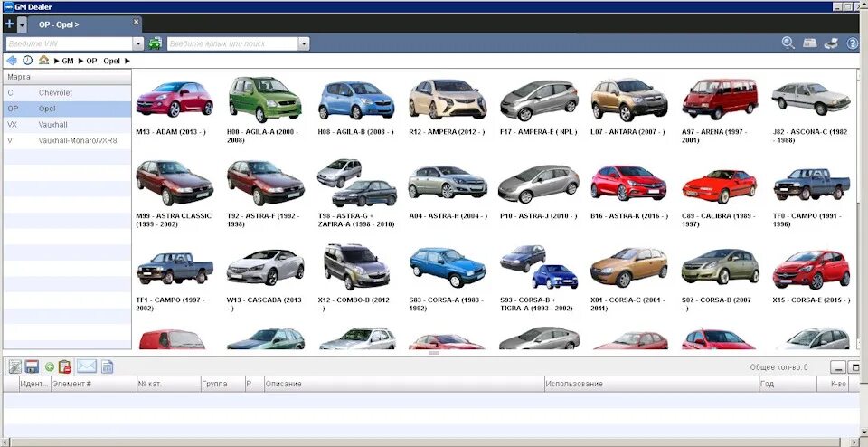The width and height of the screenshot is (868, 447).
Task: Focus the VIN input field
Action: (x=70, y=43)
